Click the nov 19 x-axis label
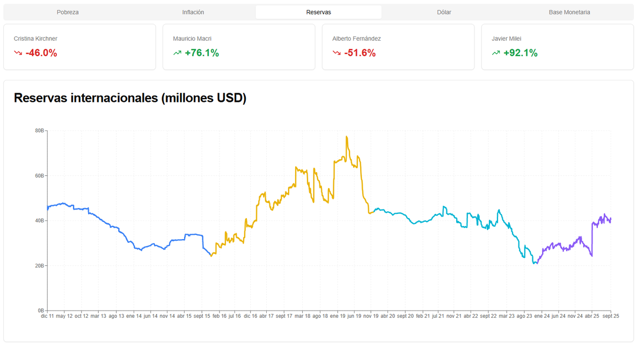This screenshot has height=350, width=644. click(371, 316)
